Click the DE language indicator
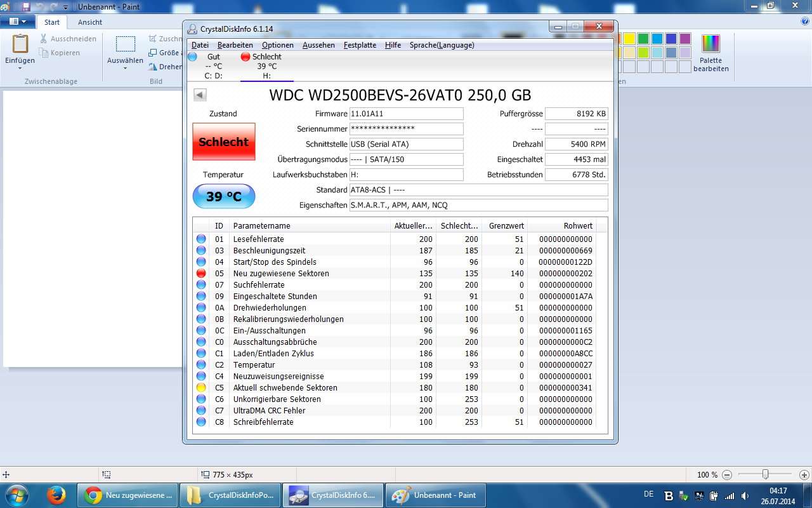This screenshot has width=812, height=508. [x=648, y=494]
